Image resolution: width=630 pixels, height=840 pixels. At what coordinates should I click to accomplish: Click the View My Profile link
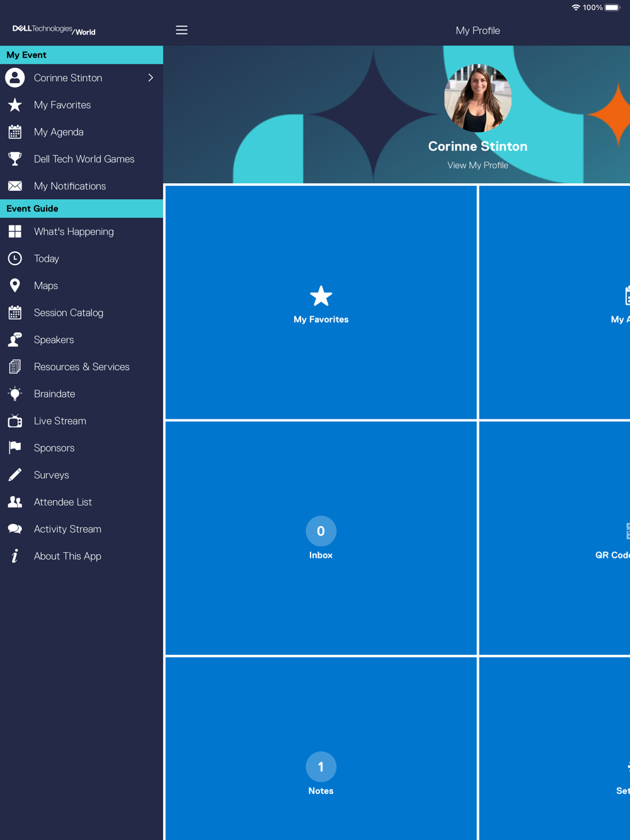[x=478, y=165]
